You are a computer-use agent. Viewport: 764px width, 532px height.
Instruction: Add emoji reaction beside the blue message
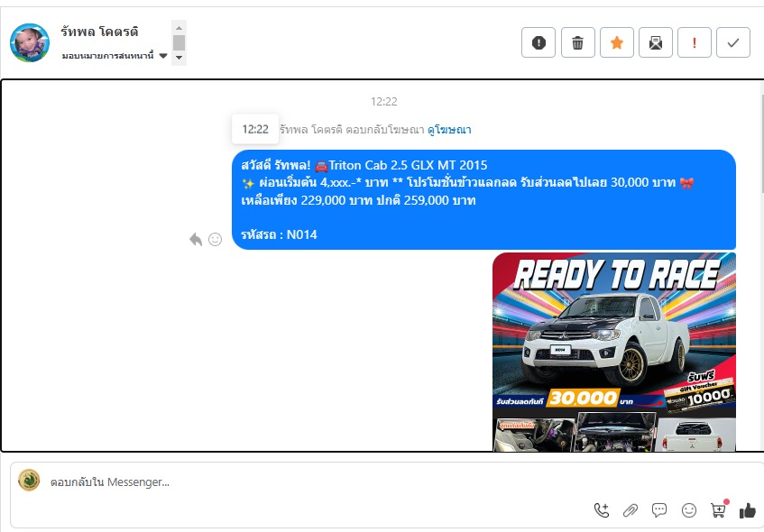(215, 239)
